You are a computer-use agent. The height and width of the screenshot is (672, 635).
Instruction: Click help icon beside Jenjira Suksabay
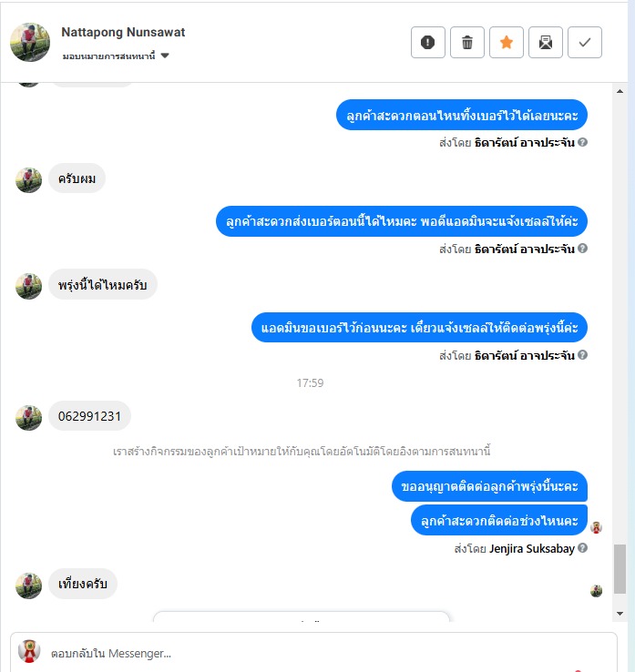(582, 548)
